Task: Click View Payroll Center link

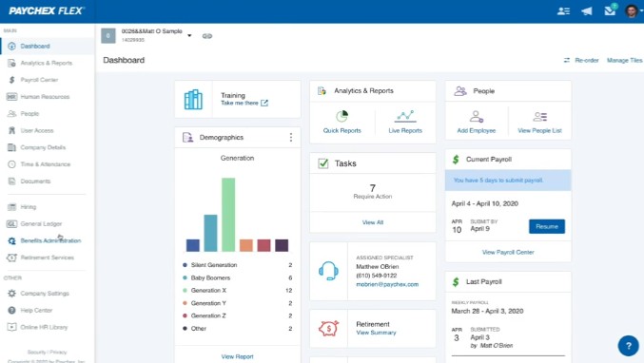Action: tap(508, 252)
